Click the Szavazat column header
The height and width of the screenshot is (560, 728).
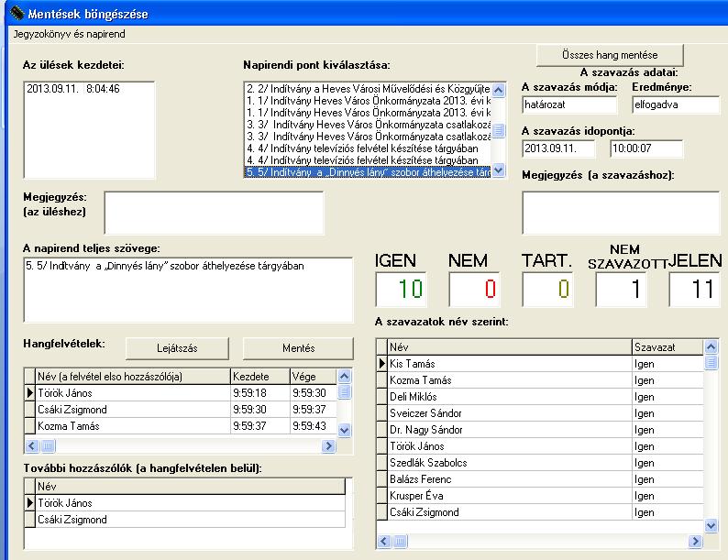(x=667, y=347)
